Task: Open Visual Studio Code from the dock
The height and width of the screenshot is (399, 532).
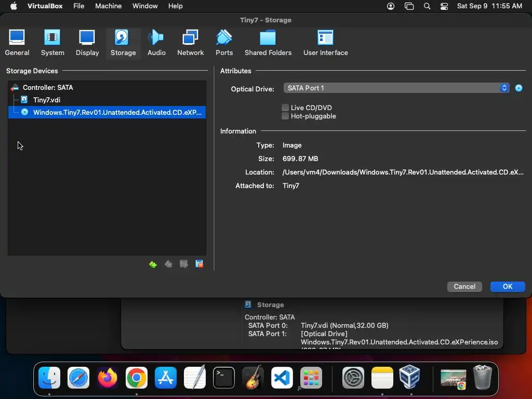Action: click(x=282, y=378)
